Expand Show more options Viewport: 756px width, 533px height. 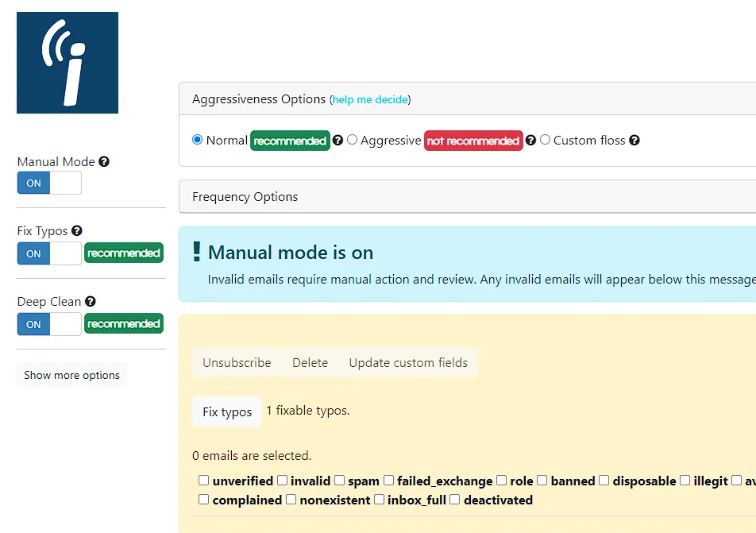71,375
